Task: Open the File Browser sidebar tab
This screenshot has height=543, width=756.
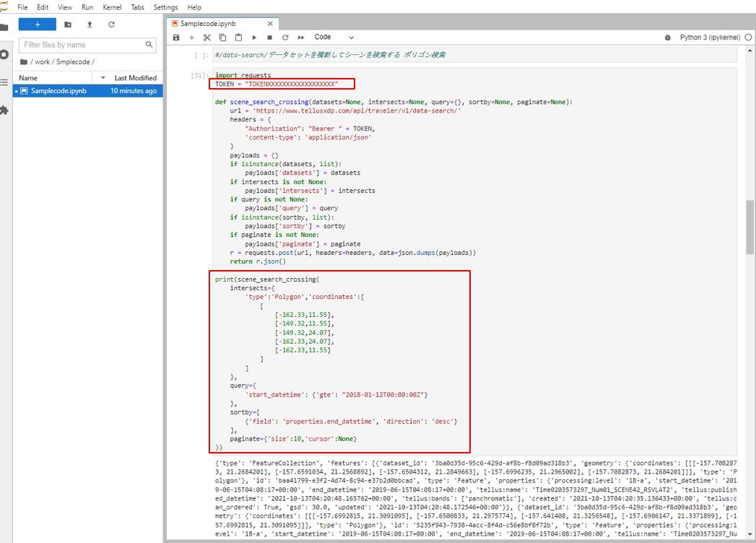Action: (4, 27)
